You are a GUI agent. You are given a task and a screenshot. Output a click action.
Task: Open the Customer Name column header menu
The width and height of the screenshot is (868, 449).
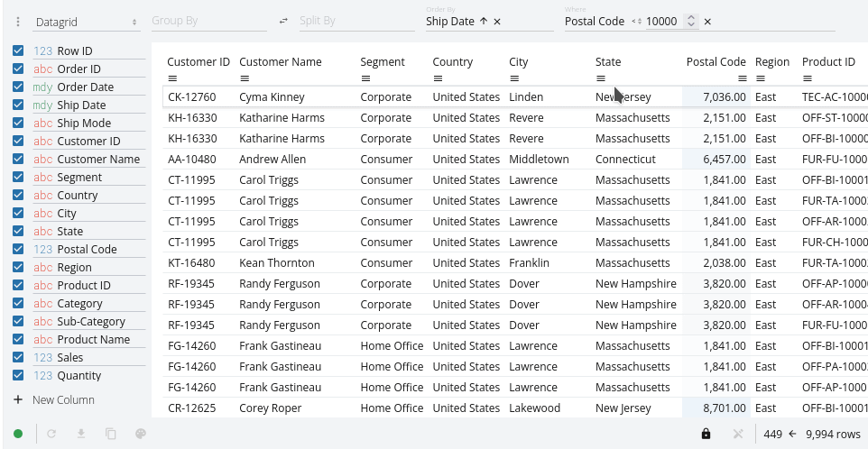[244, 78]
